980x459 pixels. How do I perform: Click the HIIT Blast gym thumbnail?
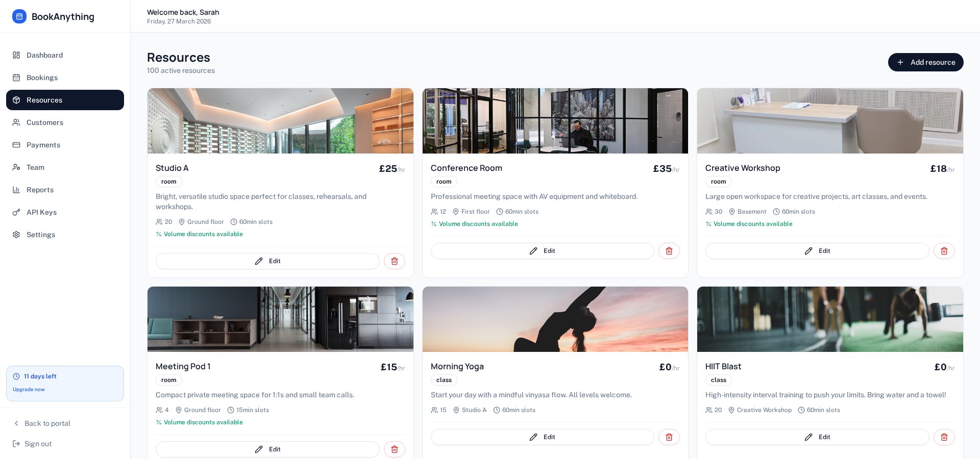pyautogui.click(x=830, y=319)
